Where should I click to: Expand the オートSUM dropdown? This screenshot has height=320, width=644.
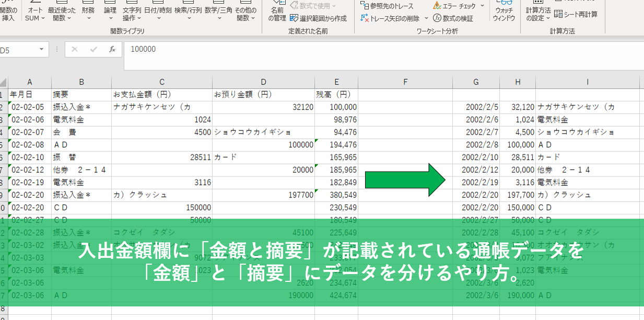tap(35, 14)
